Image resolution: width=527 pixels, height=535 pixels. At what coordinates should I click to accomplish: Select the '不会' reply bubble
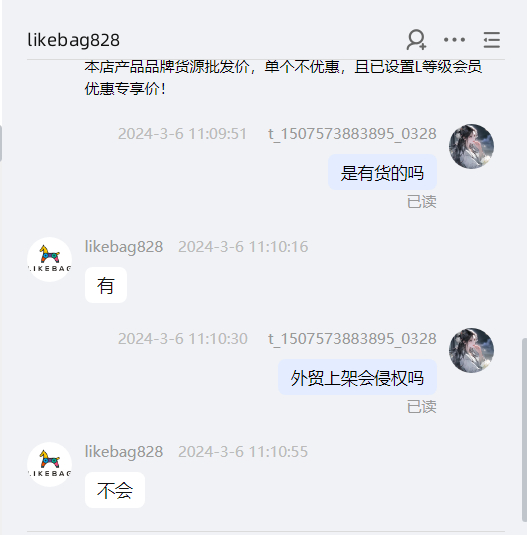pos(115,490)
